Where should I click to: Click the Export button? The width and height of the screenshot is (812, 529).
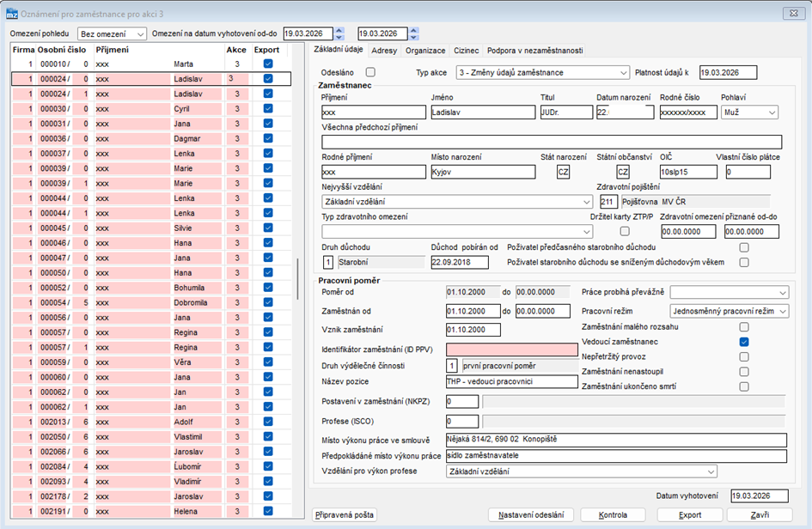[x=690, y=515]
